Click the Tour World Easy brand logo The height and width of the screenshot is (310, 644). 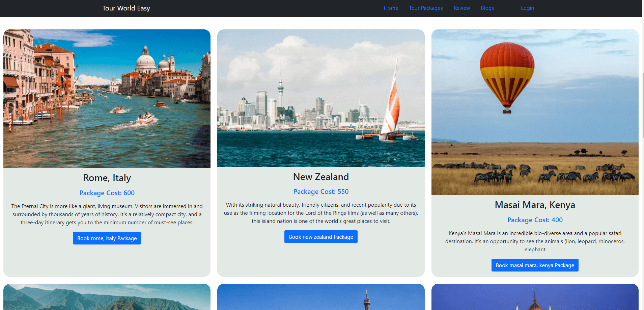126,8
